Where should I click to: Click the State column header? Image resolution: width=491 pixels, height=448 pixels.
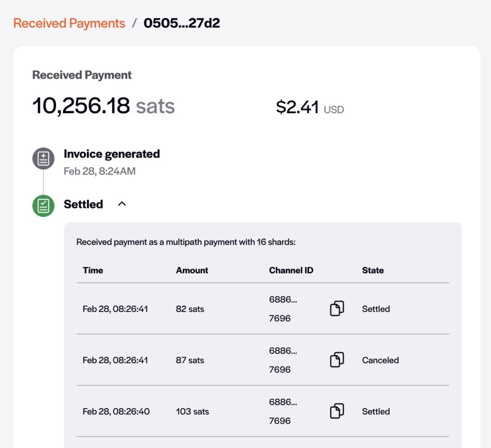373,270
